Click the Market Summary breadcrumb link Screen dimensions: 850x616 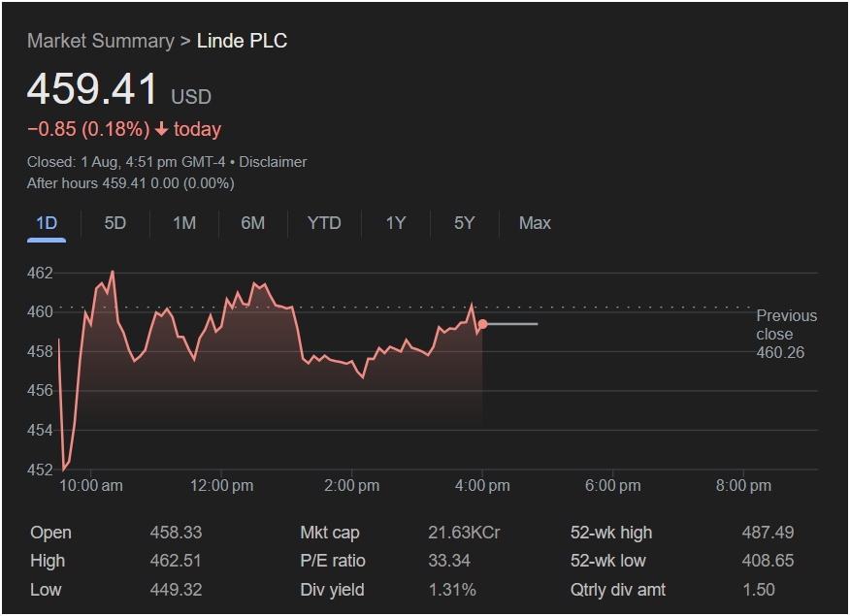(x=100, y=41)
